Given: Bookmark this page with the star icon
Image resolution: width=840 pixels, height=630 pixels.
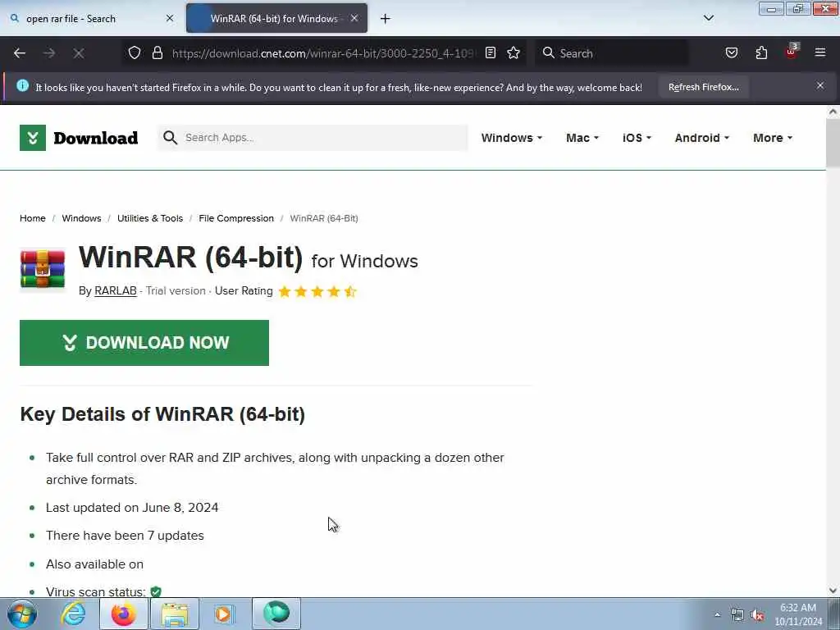Looking at the screenshot, I should tap(514, 52).
